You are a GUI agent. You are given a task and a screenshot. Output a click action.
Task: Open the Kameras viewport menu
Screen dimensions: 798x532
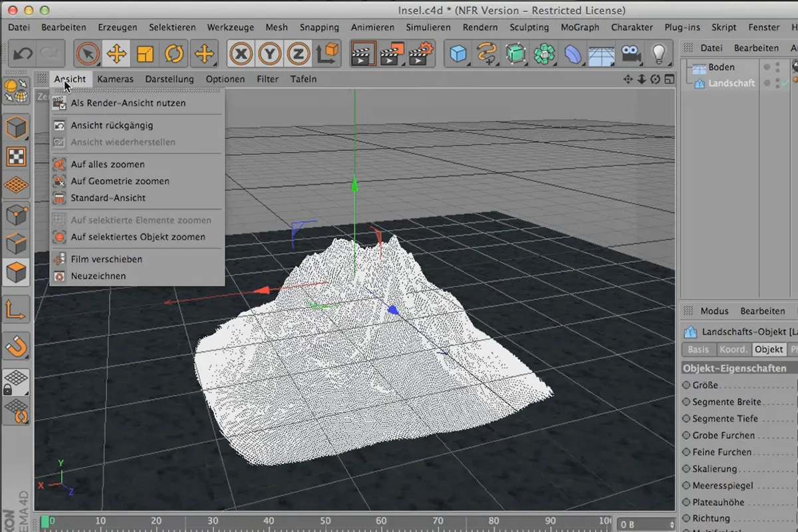tap(115, 79)
